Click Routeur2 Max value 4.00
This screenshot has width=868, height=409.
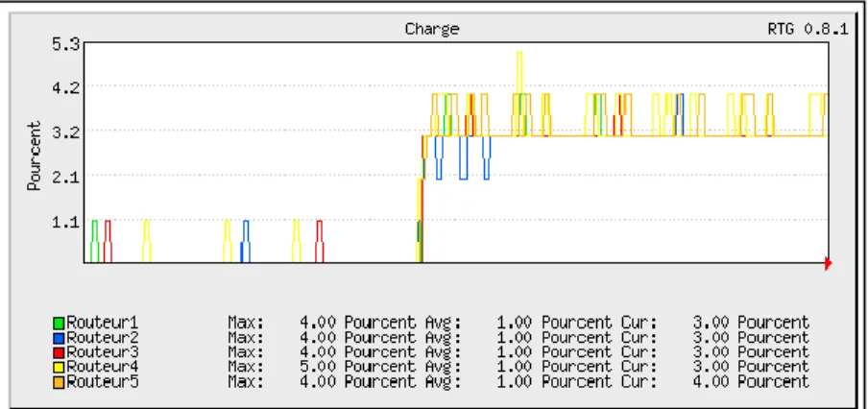(x=318, y=337)
